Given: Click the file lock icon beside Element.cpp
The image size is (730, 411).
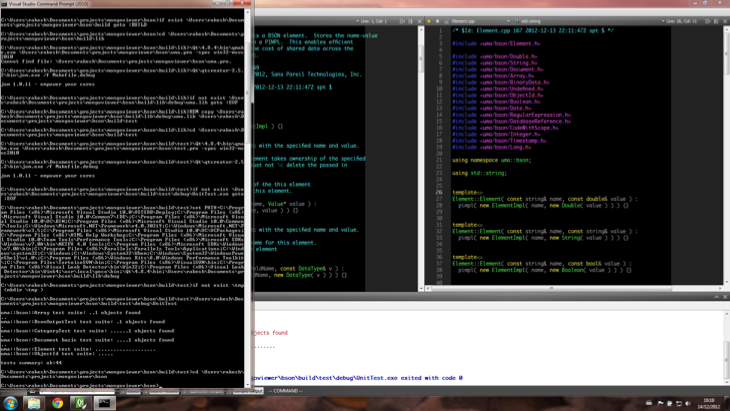Looking at the screenshot, I should tap(446, 21).
